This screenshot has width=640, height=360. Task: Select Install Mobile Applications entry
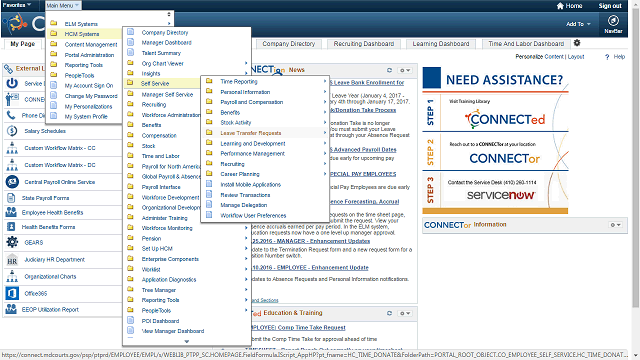251,184
